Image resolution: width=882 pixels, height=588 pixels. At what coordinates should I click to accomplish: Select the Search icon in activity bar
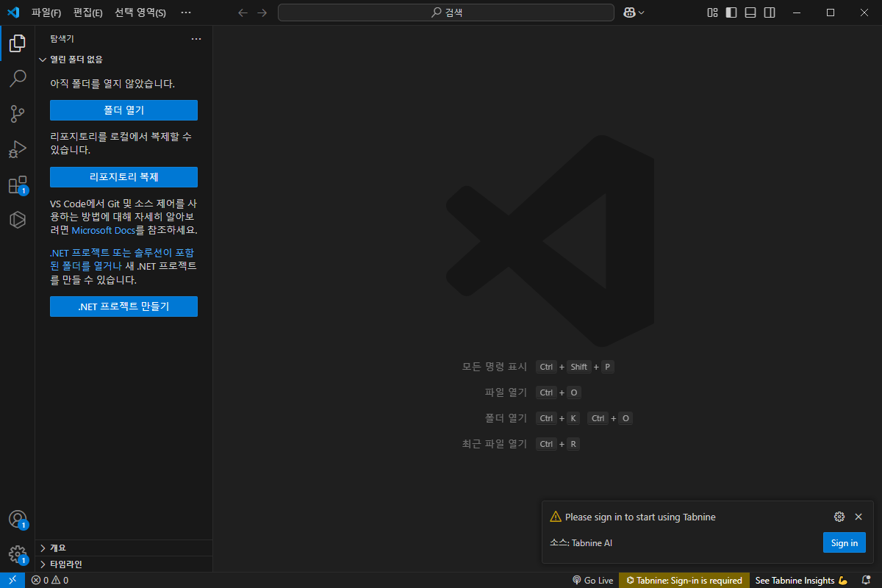pos(17,79)
